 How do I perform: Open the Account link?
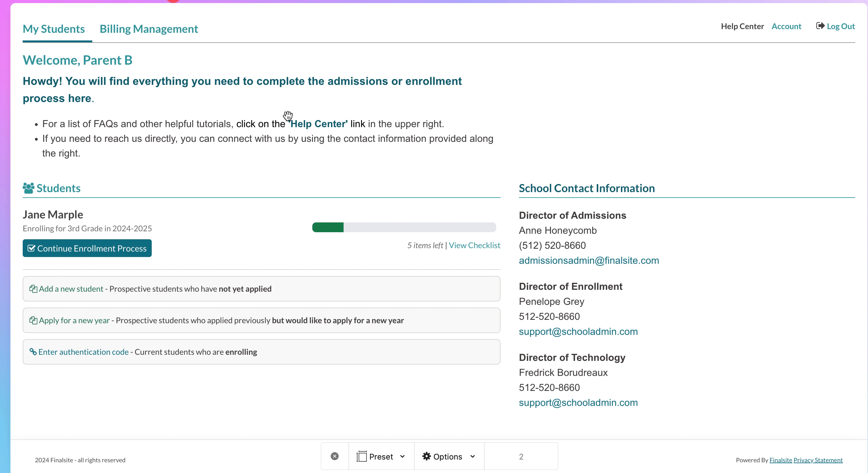coord(786,26)
